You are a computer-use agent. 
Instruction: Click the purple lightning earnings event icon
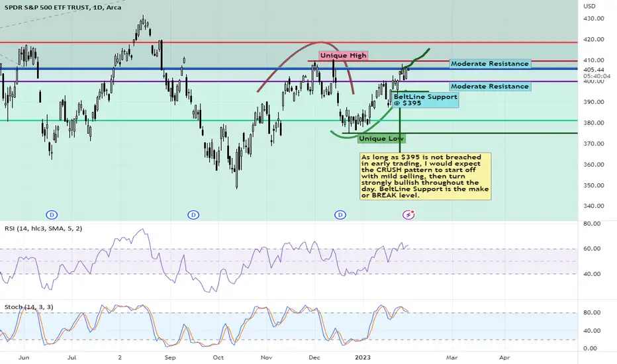408,215
